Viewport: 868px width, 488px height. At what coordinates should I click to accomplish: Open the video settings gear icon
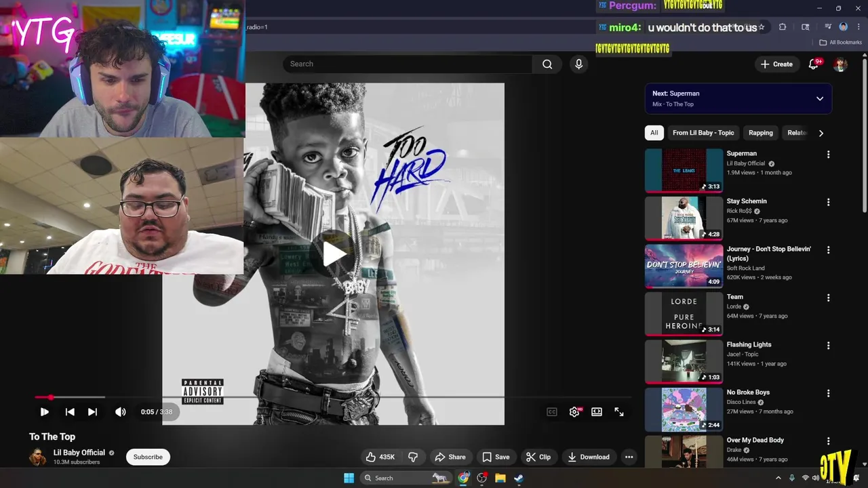(x=574, y=411)
